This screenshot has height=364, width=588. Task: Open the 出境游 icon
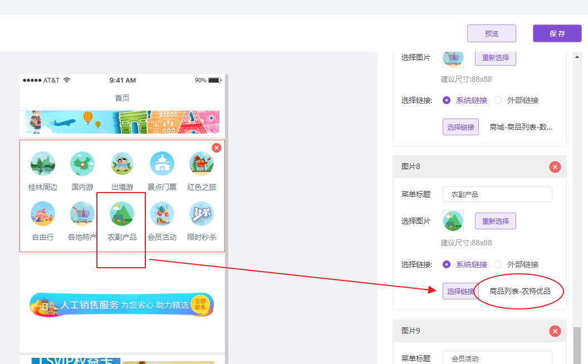[122, 164]
